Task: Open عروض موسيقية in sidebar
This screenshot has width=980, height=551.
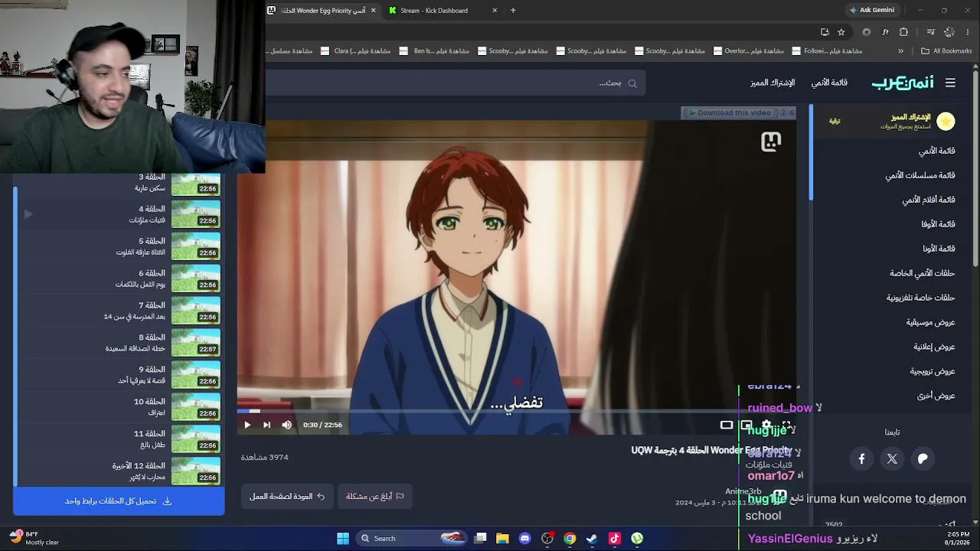Action: coord(930,322)
